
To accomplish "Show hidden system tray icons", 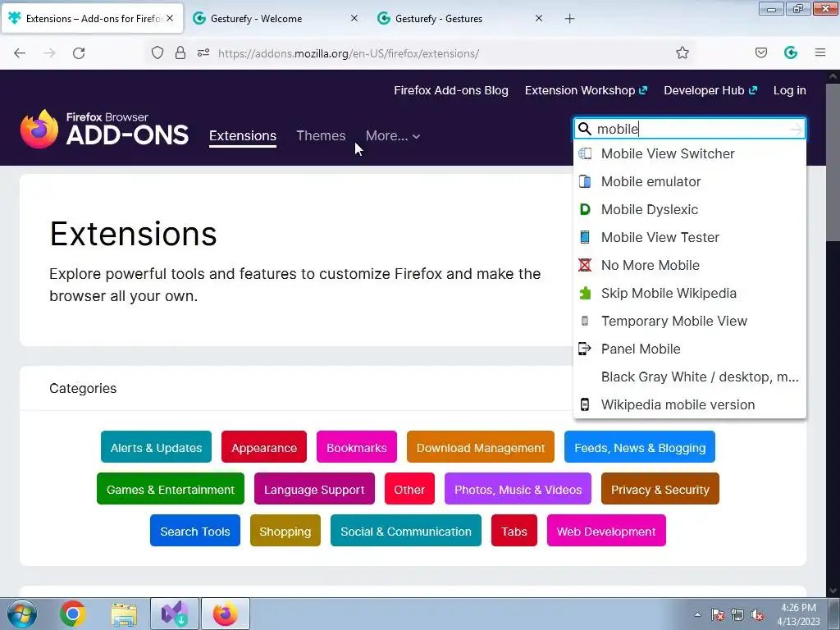I will click(697, 614).
